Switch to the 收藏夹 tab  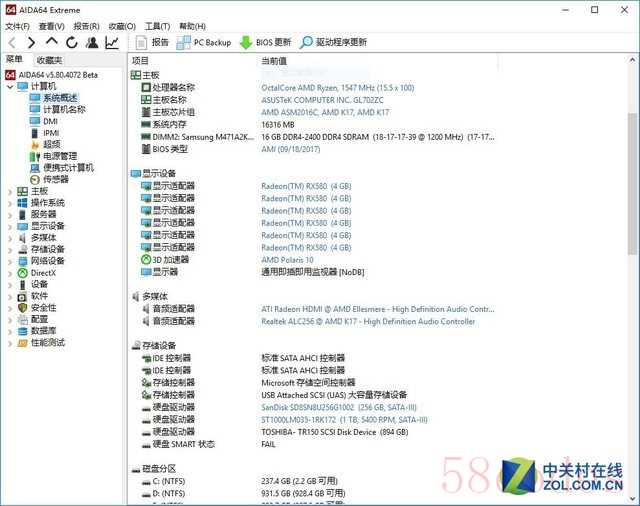[x=49, y=60]
